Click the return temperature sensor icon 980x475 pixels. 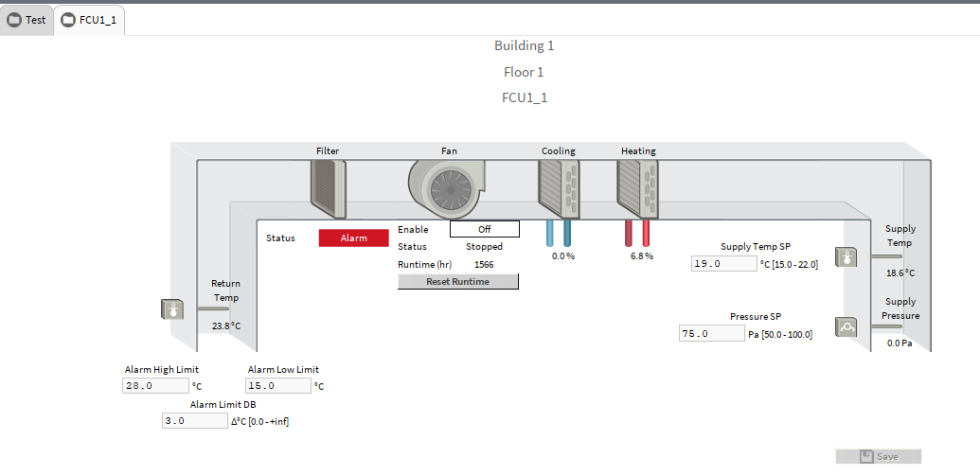coord(173,308)
